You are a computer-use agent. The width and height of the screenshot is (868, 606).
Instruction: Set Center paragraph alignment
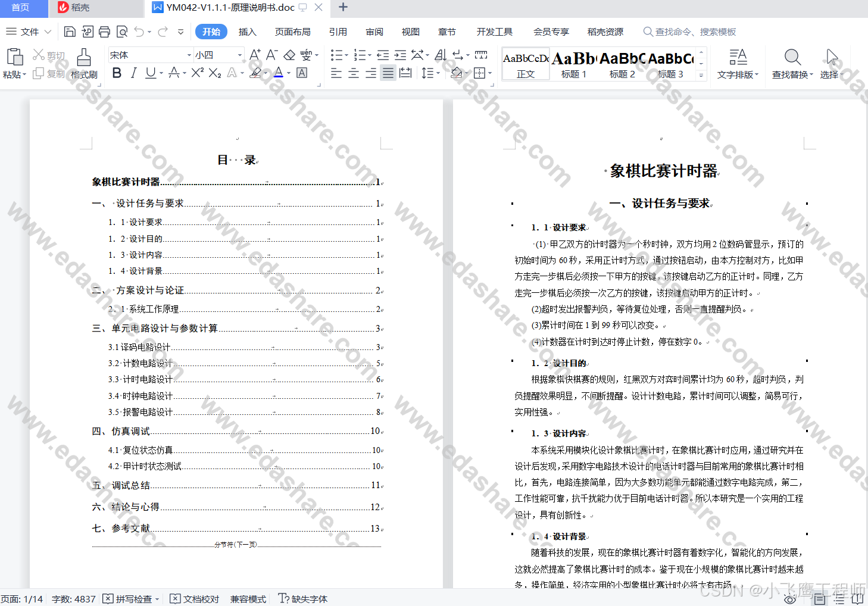[x=354, y=73]
